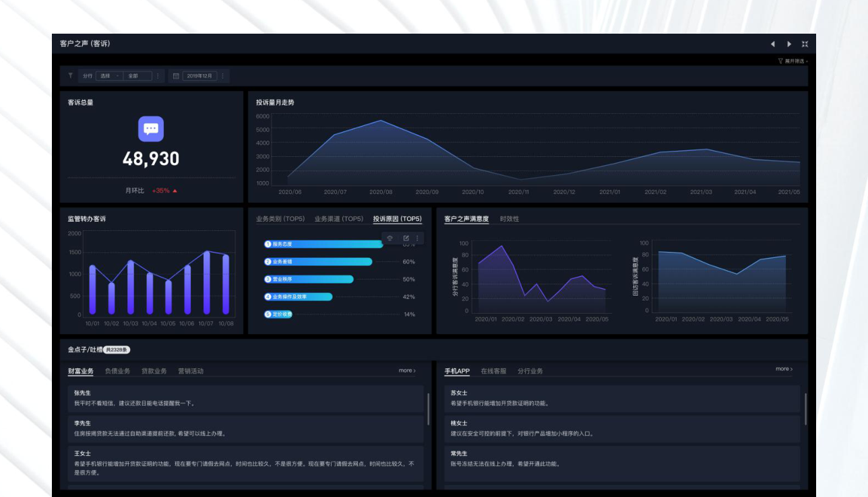Click the more link above 苏女士's comment
Viewport: 868px width, 497px height.
tap(784, 369)
